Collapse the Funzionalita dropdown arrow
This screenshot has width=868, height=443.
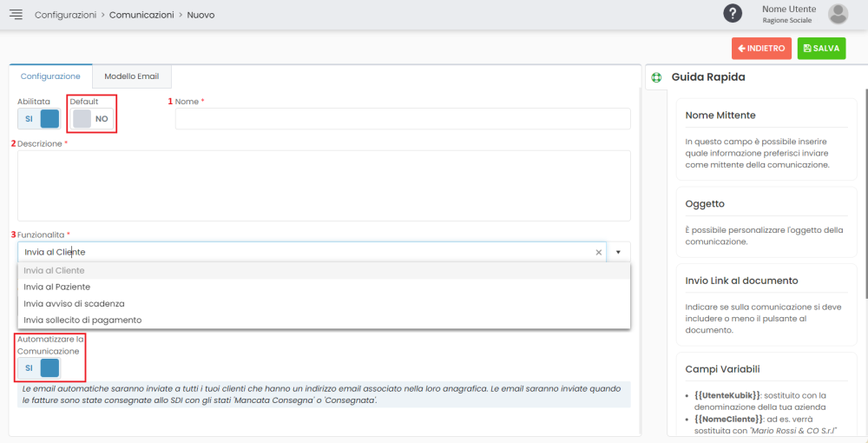pyautogui.click(x=619, y=252)
